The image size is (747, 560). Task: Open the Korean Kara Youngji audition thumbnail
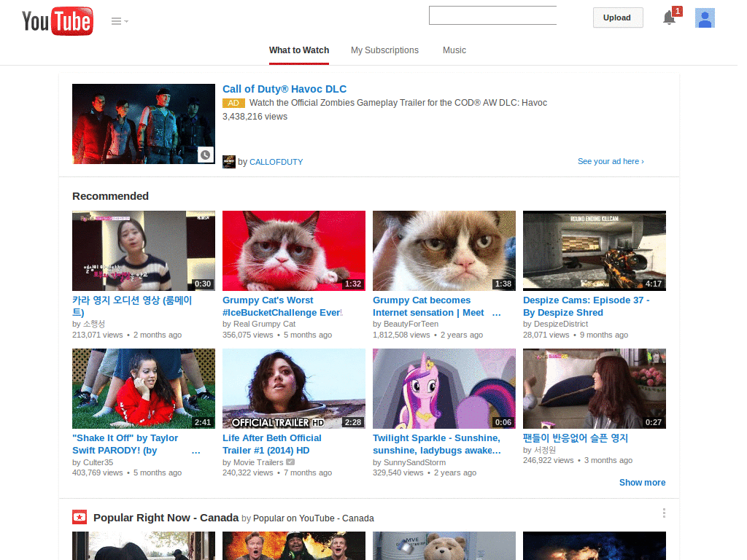coord(144,251)
